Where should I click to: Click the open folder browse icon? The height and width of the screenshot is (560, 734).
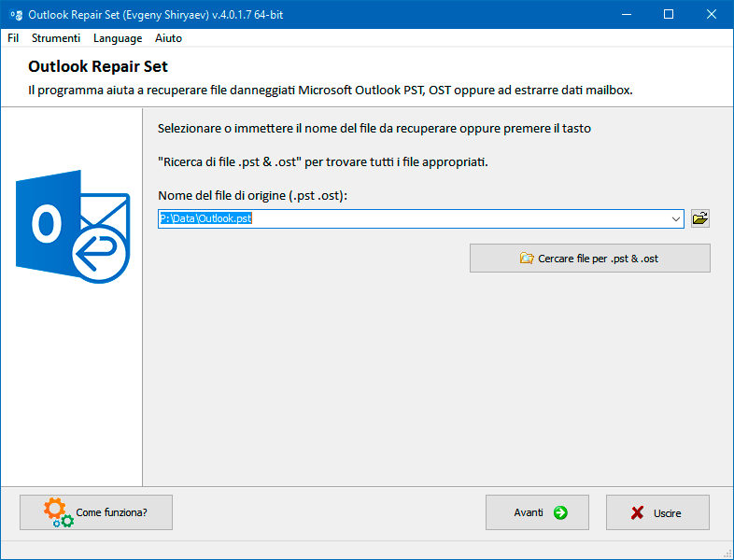point(700,218)
